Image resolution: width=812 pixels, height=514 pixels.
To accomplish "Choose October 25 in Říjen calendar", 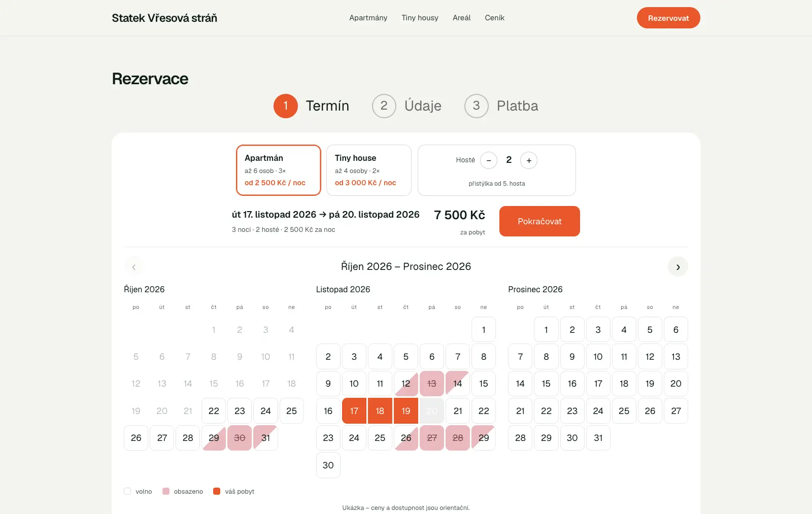I will click(291, 411).
